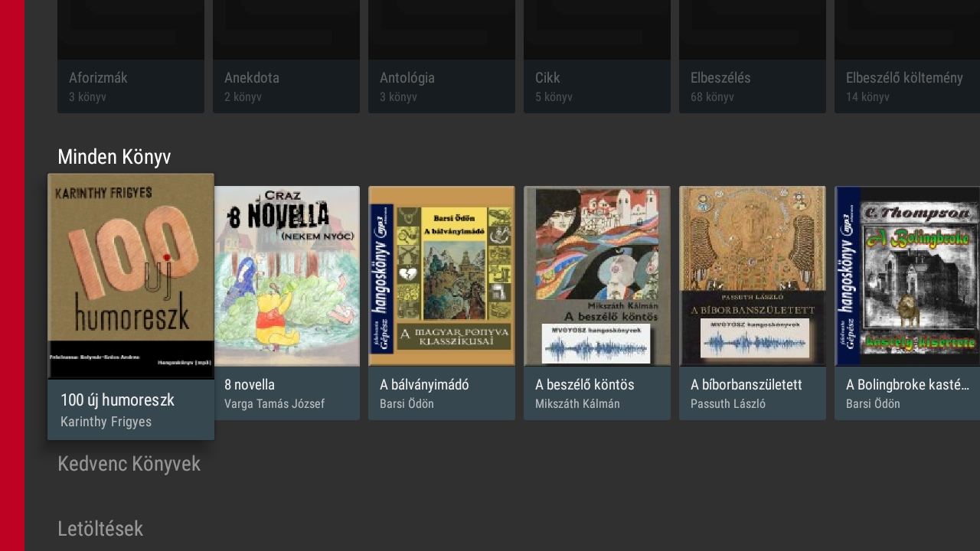Jump to the Kedvenc Könyvek row

[x=129, y=464]
